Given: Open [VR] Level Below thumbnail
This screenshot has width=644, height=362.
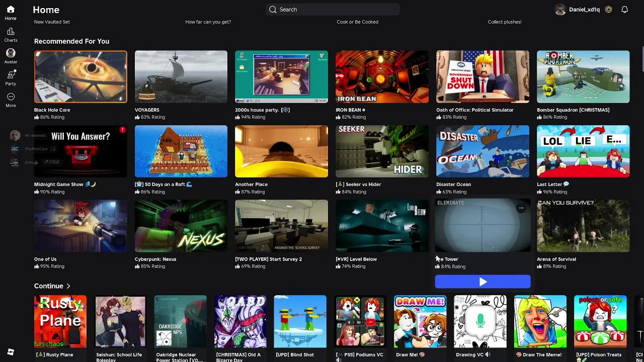Looking at the screenshot, I should (x=382, y=226).
